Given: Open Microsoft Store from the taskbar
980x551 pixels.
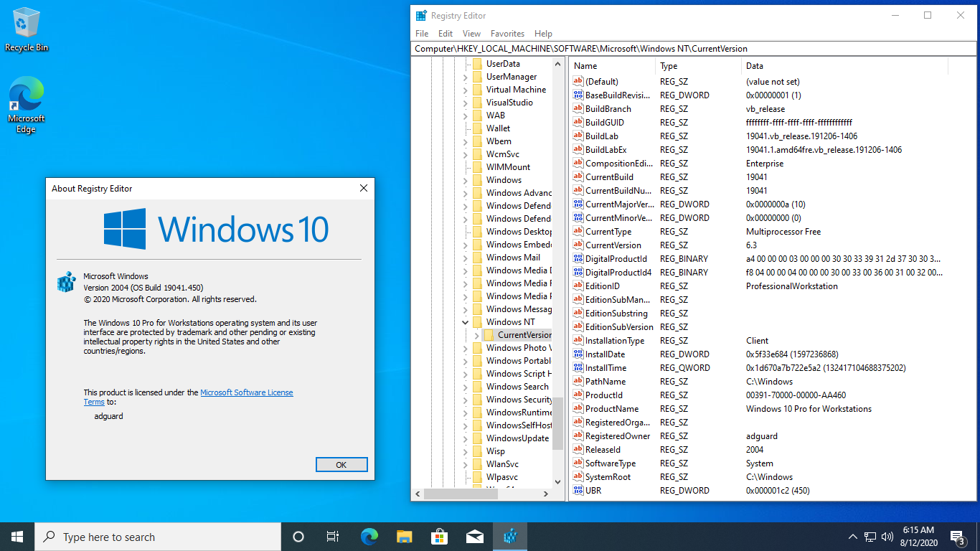Looking at the screenshot, I should tap(440, 537).
